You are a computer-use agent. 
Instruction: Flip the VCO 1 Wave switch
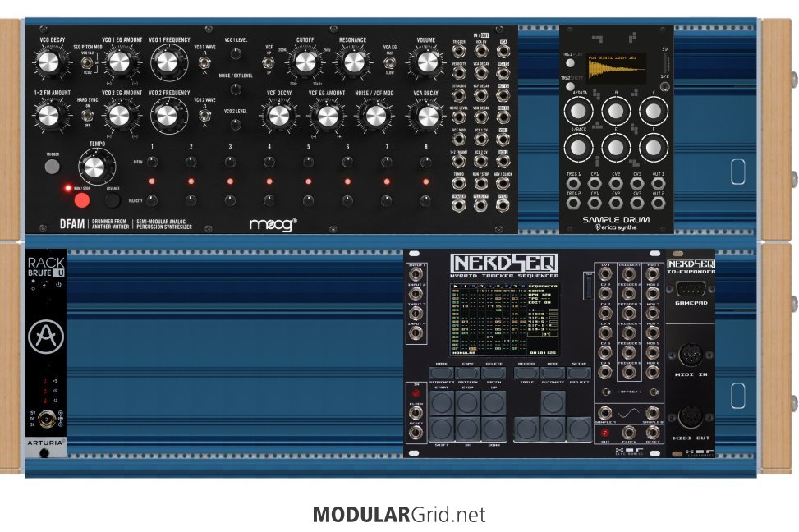pos(204,62)
